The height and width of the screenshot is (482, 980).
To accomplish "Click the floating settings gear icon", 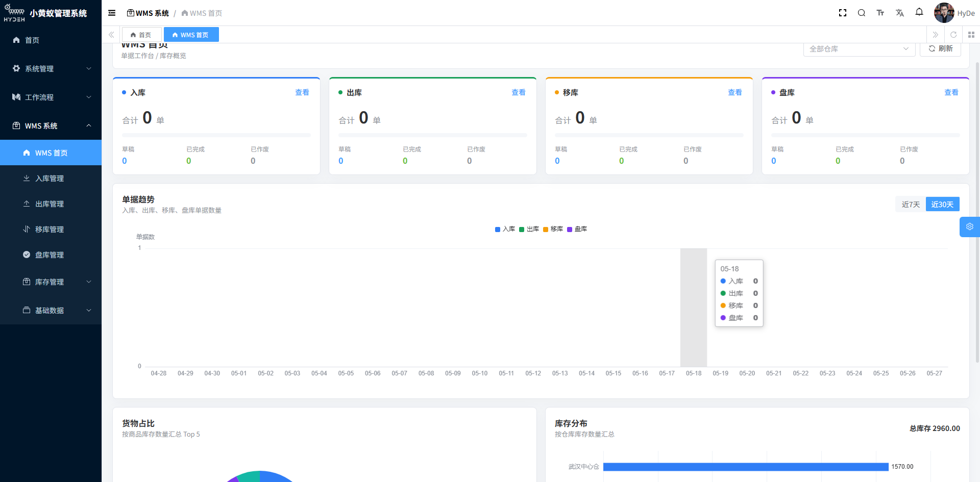I will click(x=970, y=227).
